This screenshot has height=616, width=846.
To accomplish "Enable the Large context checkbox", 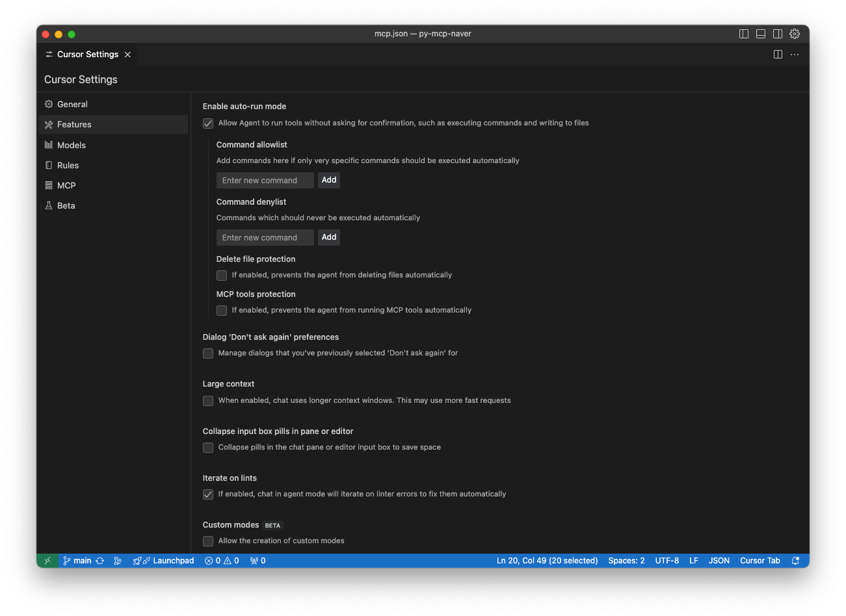I will (x=208, y=401).
